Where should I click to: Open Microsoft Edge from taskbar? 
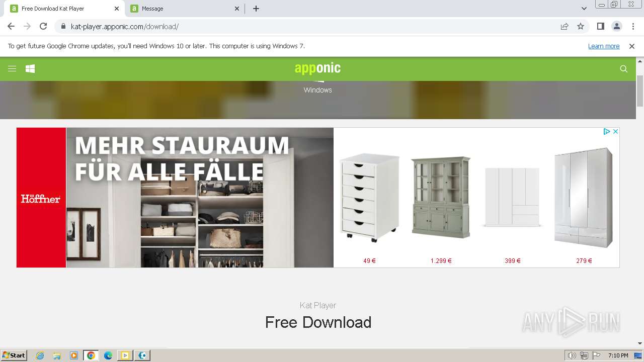pyautogui.click(x=108, y=355)
